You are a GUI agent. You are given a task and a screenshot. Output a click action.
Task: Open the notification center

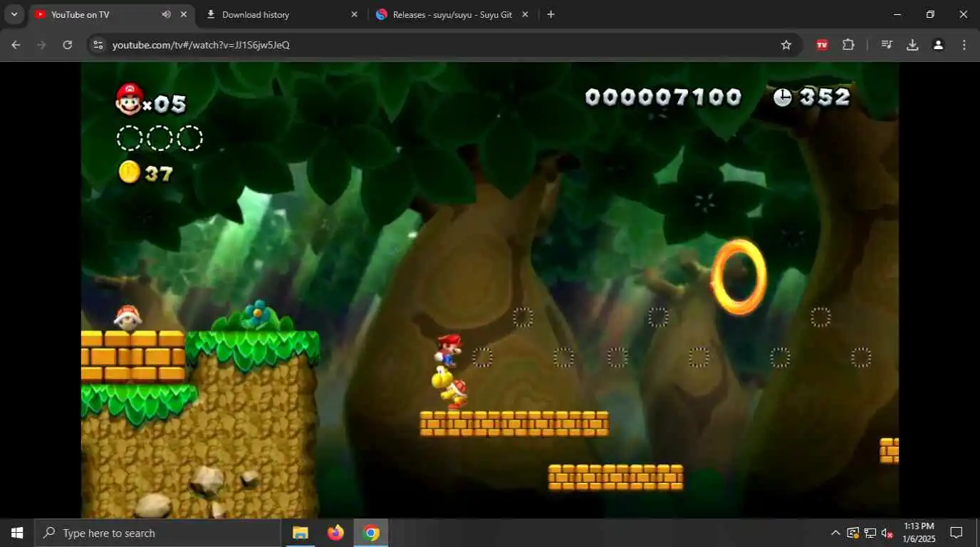956,533
